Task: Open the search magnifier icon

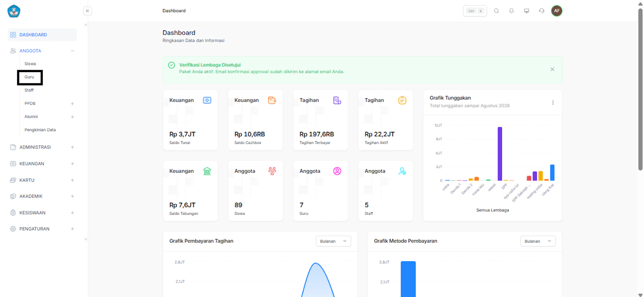Action: [x=496, y=11]
